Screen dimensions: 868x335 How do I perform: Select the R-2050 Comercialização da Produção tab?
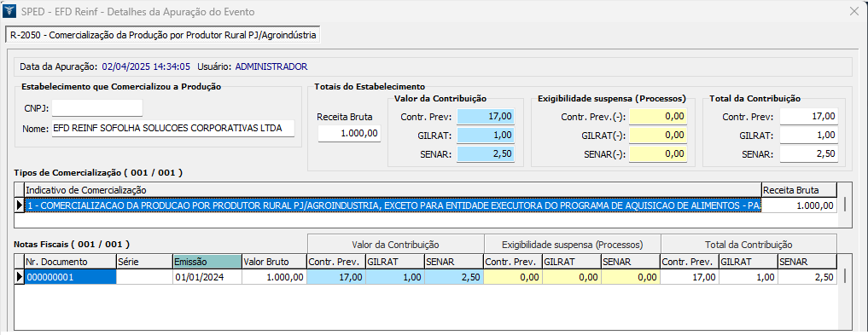point(163,36)
